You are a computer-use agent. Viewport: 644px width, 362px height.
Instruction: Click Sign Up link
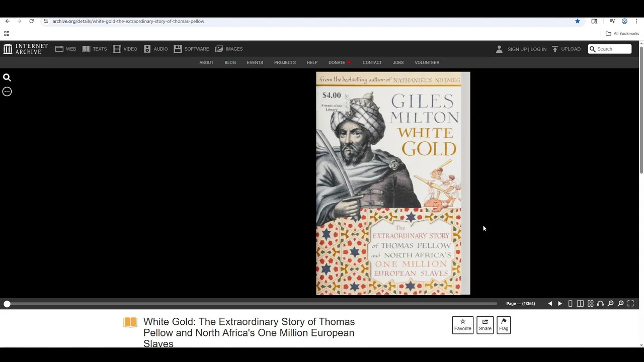pyautogui.click(x=517, y=49)
